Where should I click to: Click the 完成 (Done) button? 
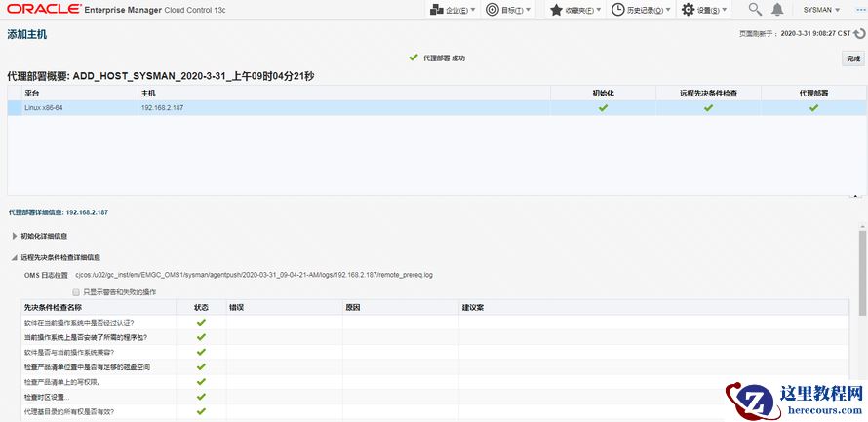853,58
